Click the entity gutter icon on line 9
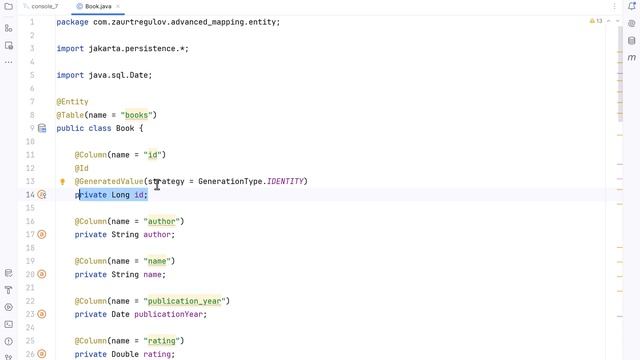The width and height of the screenshot is (640, 360). [x=42, y=128]
